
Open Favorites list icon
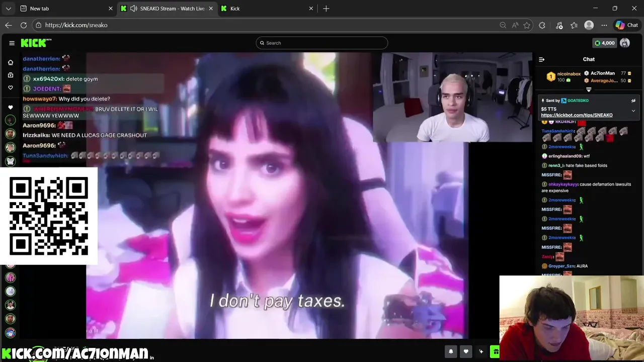(574, 25)
